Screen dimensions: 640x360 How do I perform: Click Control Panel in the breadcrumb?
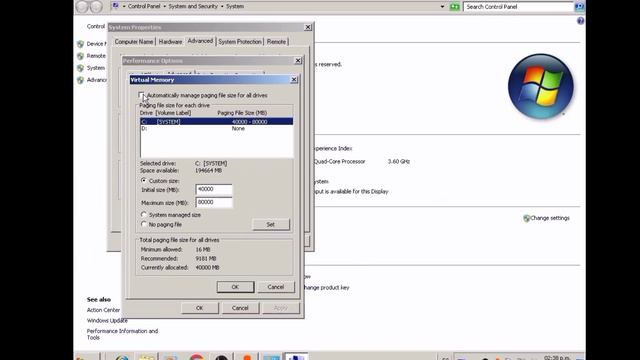[144, 6]
